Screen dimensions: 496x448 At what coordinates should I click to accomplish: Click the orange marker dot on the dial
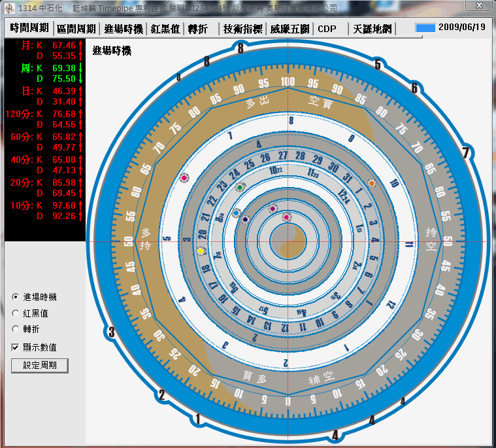372,184
